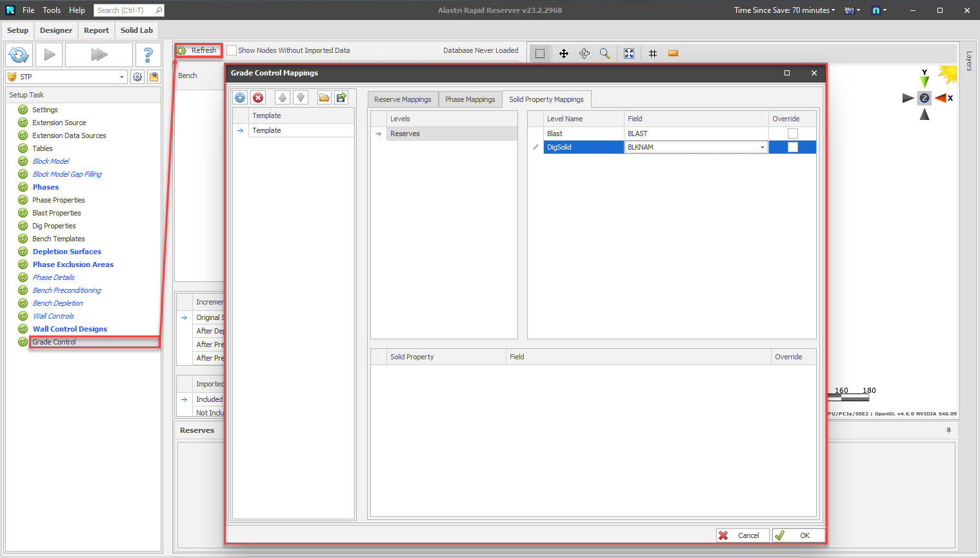Click the fit-to-view icon
The image size is (980, 558).
[x=629, y=53]
